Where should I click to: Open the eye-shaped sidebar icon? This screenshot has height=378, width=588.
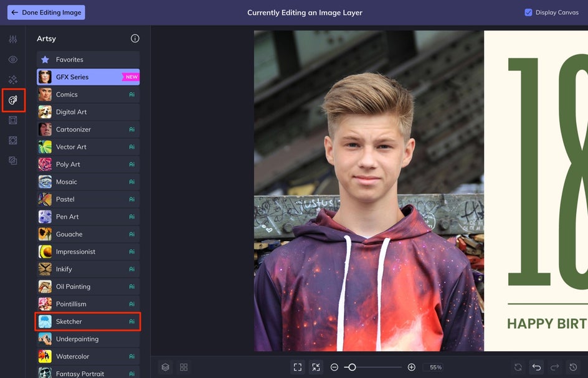click(12, 59)
